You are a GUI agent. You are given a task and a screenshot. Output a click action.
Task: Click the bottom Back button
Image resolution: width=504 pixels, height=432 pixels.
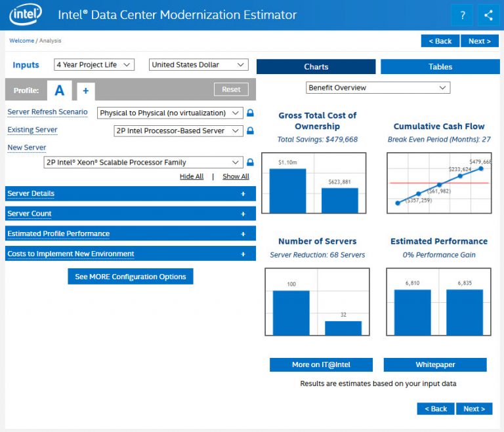436,409
